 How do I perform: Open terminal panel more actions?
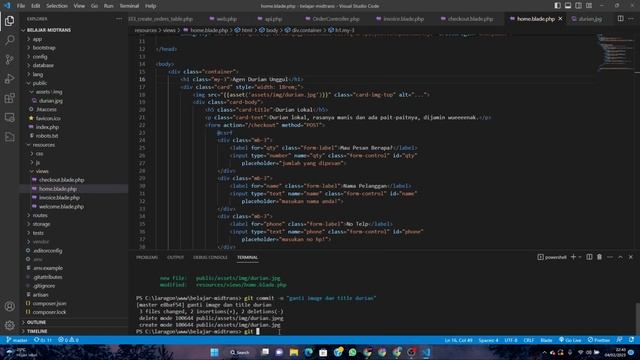pos(610,257)
